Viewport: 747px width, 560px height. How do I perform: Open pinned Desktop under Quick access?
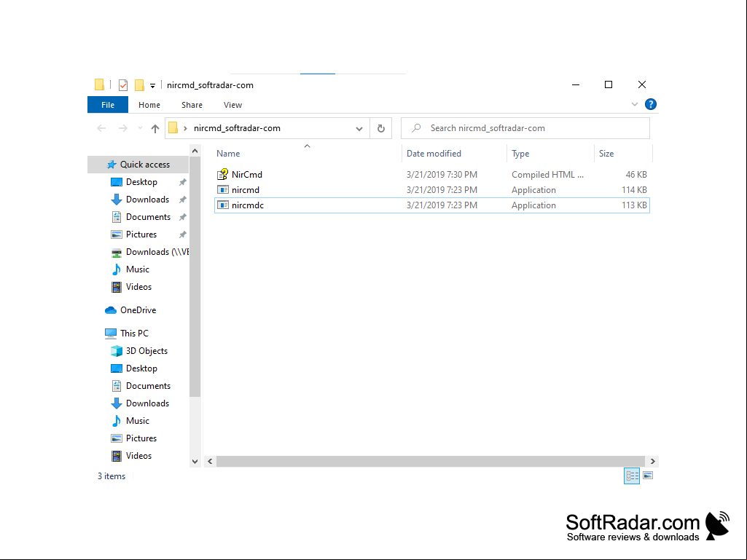[141, 182]
